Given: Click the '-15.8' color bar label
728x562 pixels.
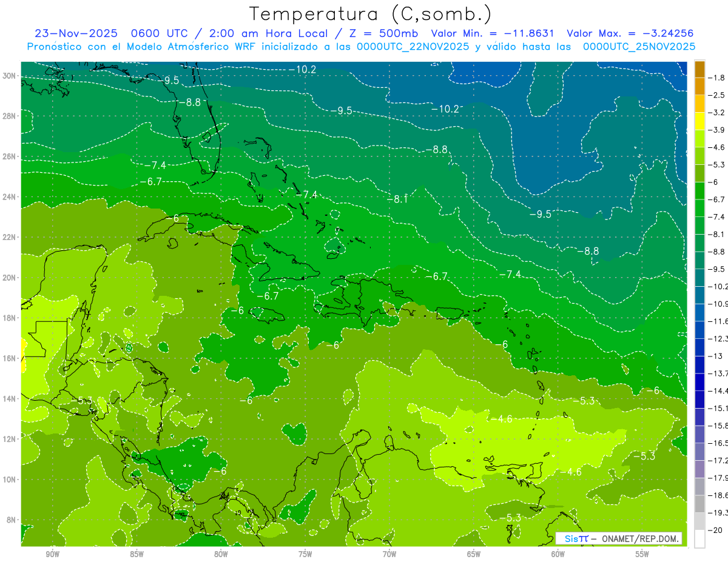Looking at the screenshot, I should click(x=718, y=426).
